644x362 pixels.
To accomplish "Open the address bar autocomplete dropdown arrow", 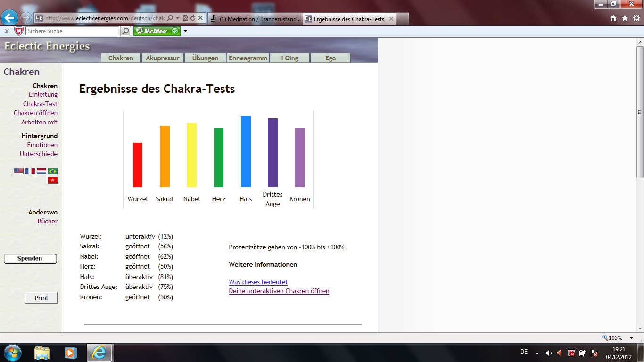I will [177, 18].
